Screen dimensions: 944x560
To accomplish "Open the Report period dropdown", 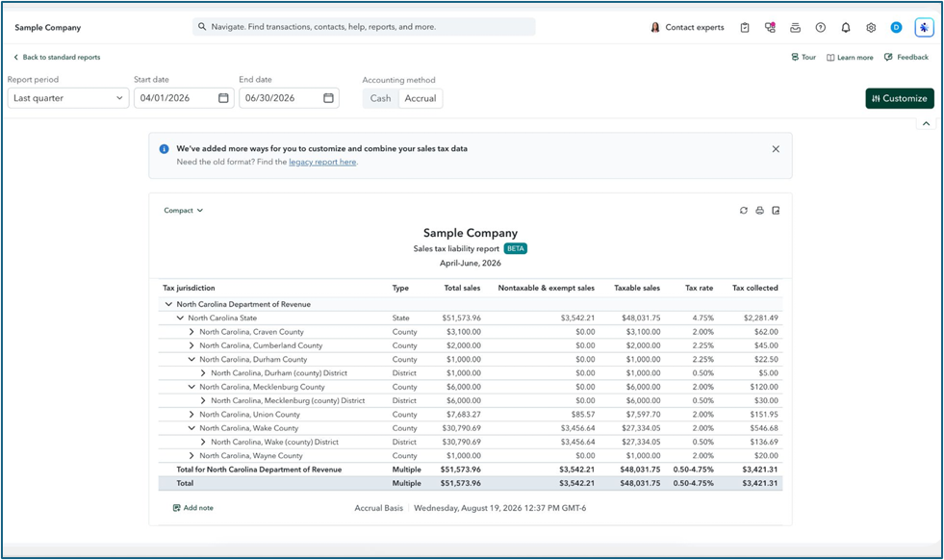I will pyautogui.click(x=68, y=98).
